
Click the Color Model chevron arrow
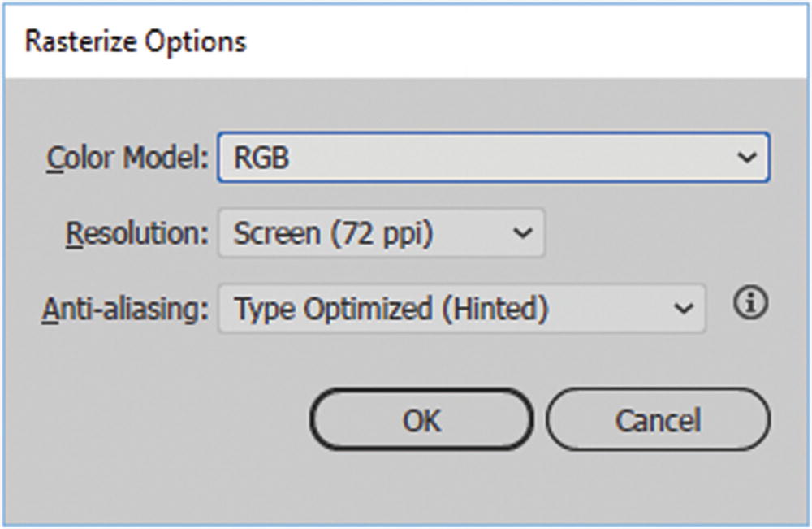click(x=747, y=158)
